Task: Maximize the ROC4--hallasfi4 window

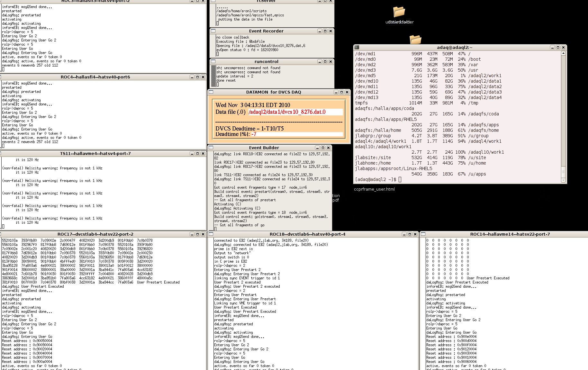Action: pyautogui.click(x=197, y=77)
